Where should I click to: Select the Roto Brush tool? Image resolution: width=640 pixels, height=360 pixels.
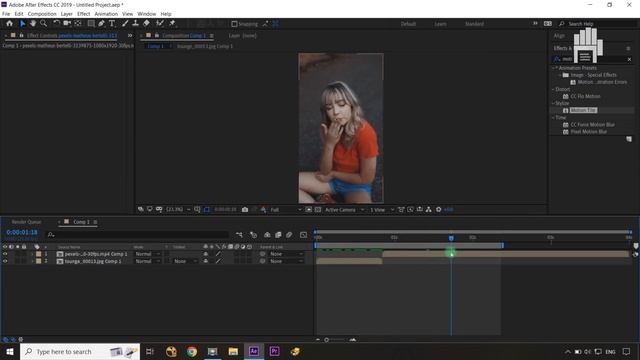[160, 24]
